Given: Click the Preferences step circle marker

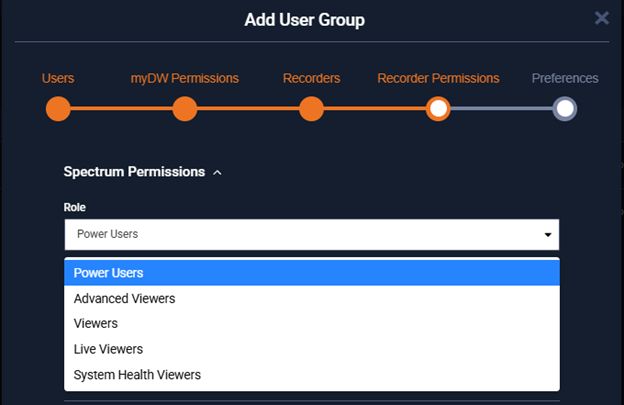Looking at the screenshot, I should [565, 108].
